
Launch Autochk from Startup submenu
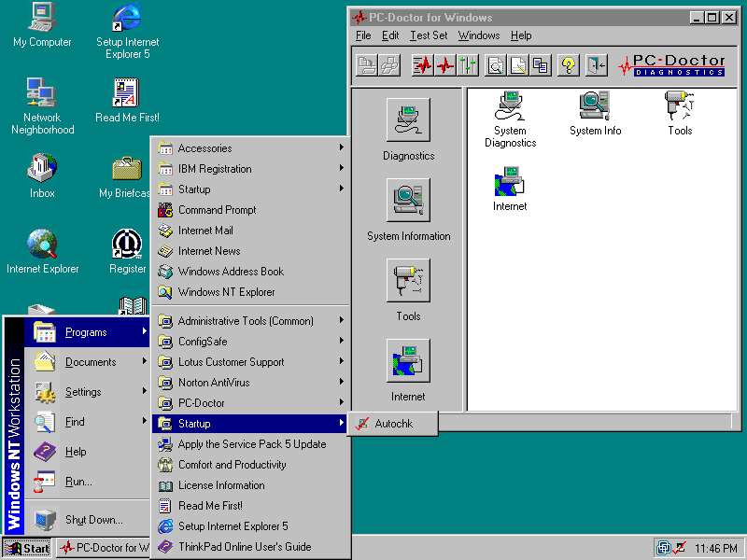392,424
